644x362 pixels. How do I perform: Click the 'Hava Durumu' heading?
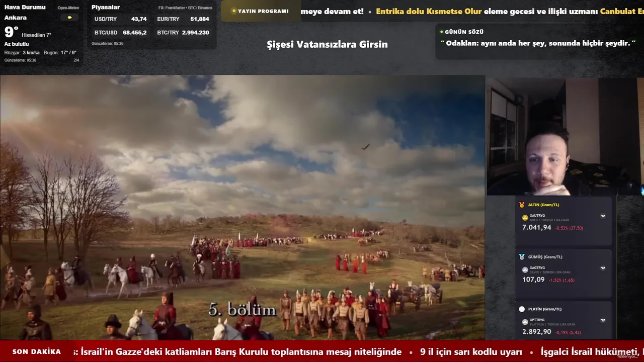[25, 7]
